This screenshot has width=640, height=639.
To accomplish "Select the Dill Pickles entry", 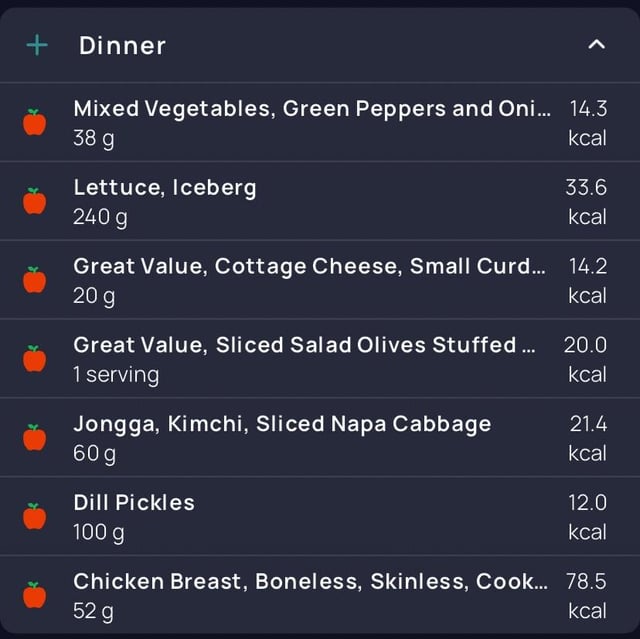I will [x=320, y=516].
